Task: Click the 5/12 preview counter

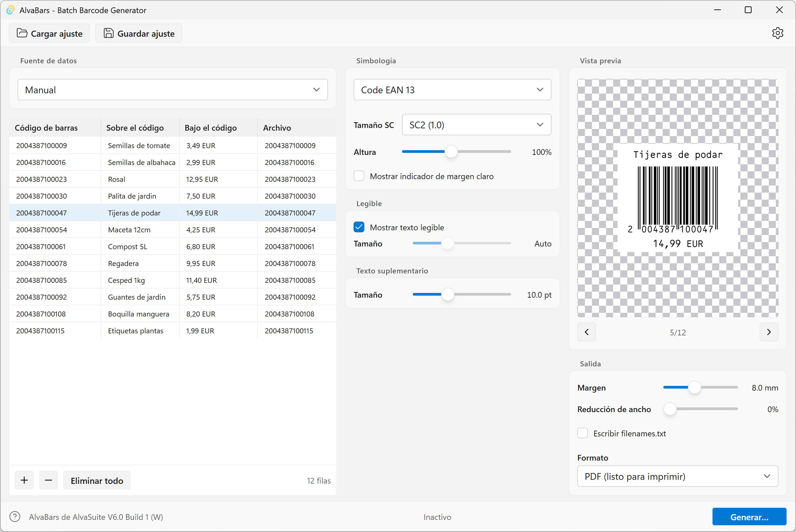Action: pos(677,333)
